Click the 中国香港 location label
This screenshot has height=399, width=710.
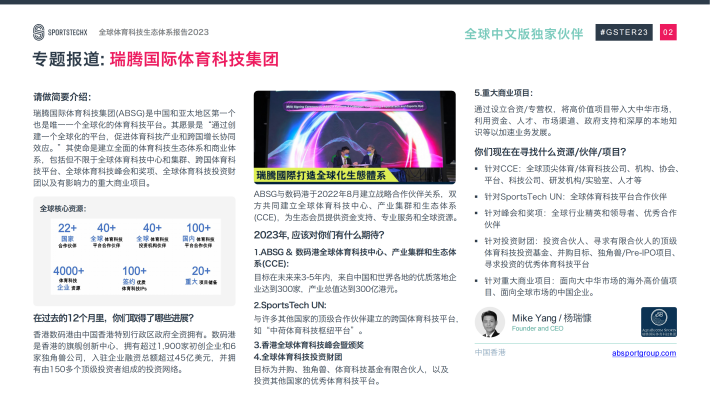[490, 352]
